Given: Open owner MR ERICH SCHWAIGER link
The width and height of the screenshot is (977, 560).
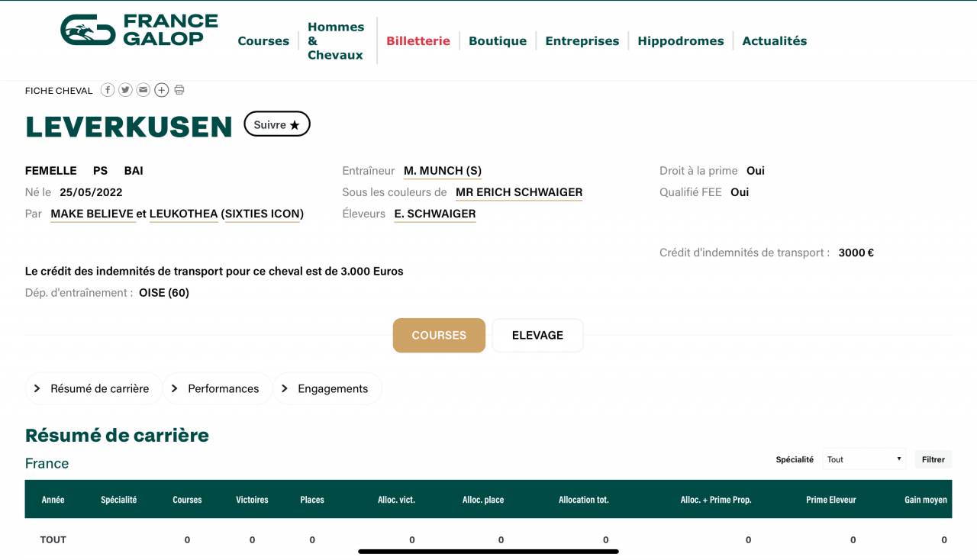Looking at the screenshot, I should [x=519, y=192].
